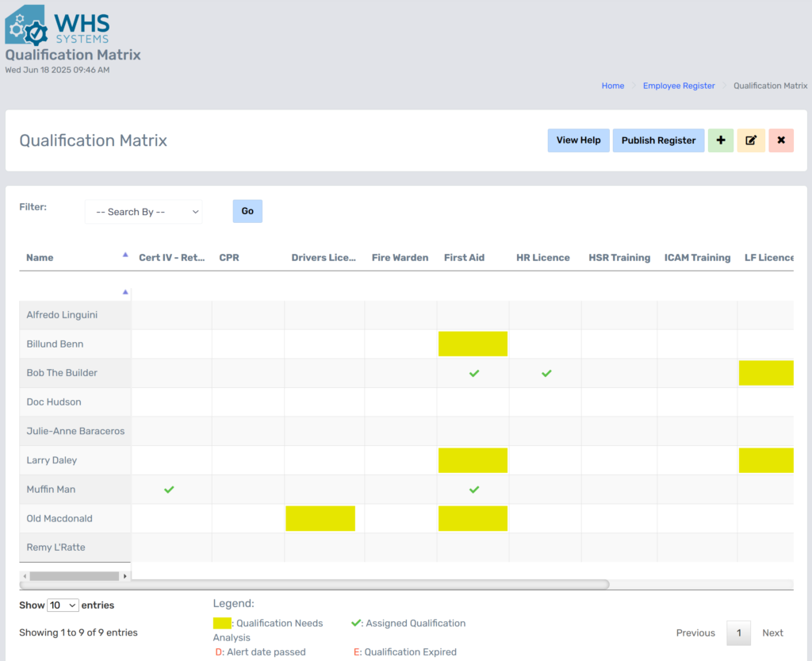This screenshot has width=812, height=661.
Task: Click the View Help button
Action: coord(578,140)
